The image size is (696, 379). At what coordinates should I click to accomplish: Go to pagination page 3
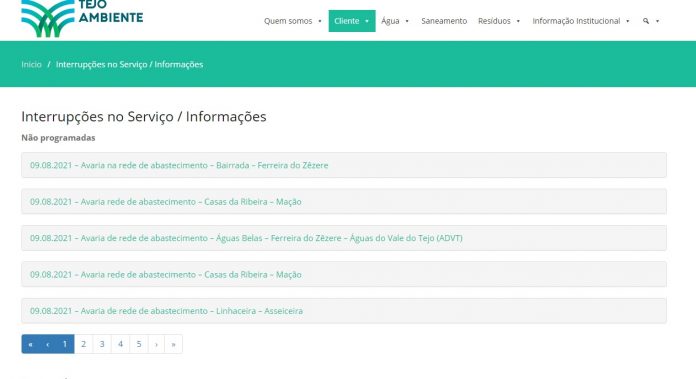(102, 344)
